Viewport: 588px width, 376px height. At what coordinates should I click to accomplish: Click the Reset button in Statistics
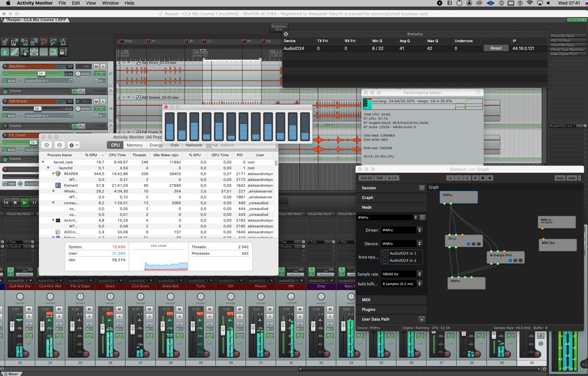pos(496,48)
